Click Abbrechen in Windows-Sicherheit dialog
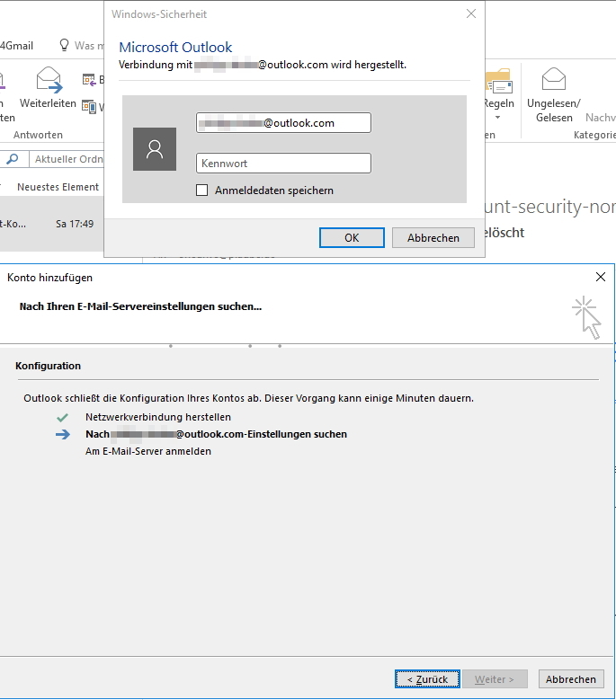Screen dimensions: 616x700 [433, 237]
